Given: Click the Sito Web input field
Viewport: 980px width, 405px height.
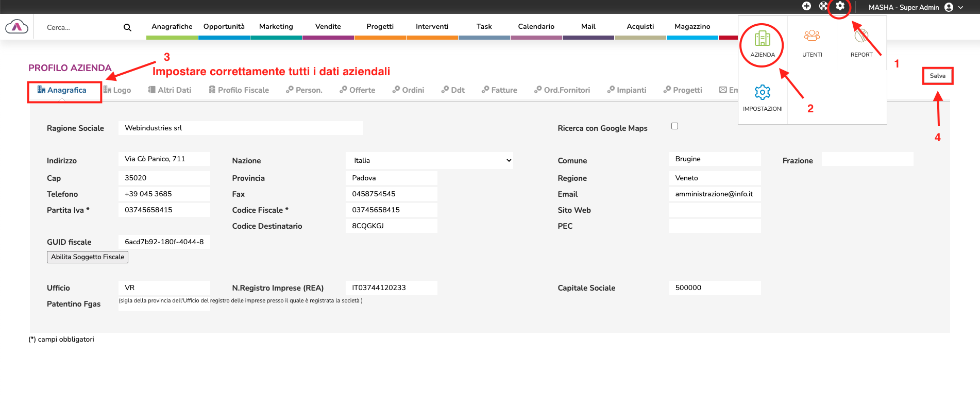Looking at the screenshot, I should tap(715, 210).
